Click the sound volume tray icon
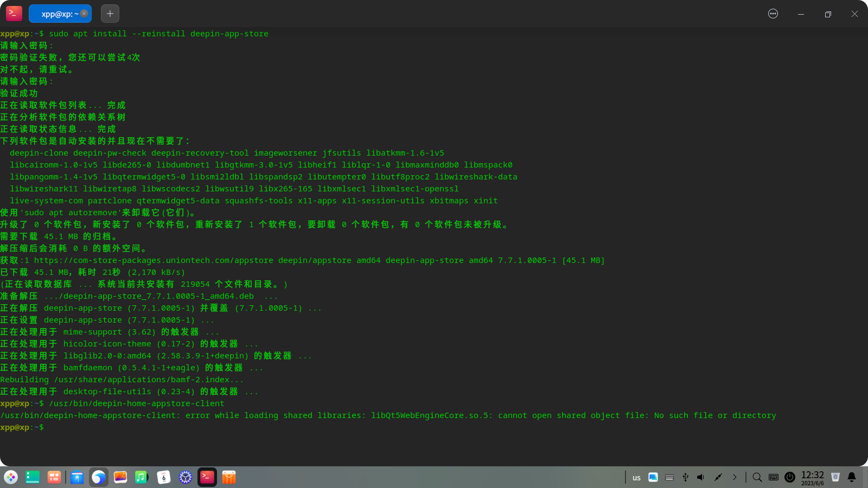Screen dimensions: 868x488 pyautogui.click(x=701, y=477)
